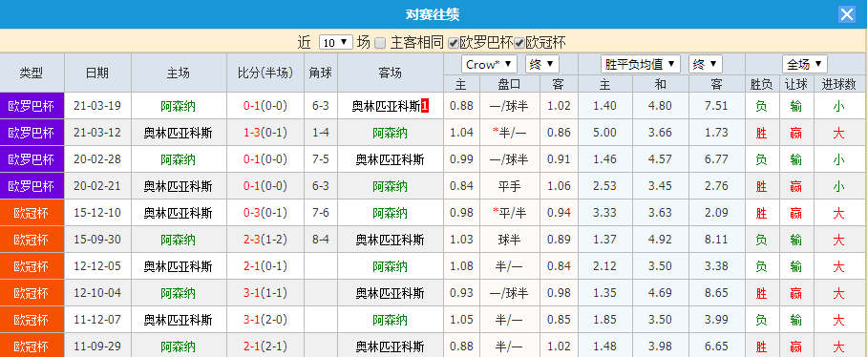868x357 pixels.
Task: Open the Crow* bookmaker dropdown
Action: tap(489, 64)
